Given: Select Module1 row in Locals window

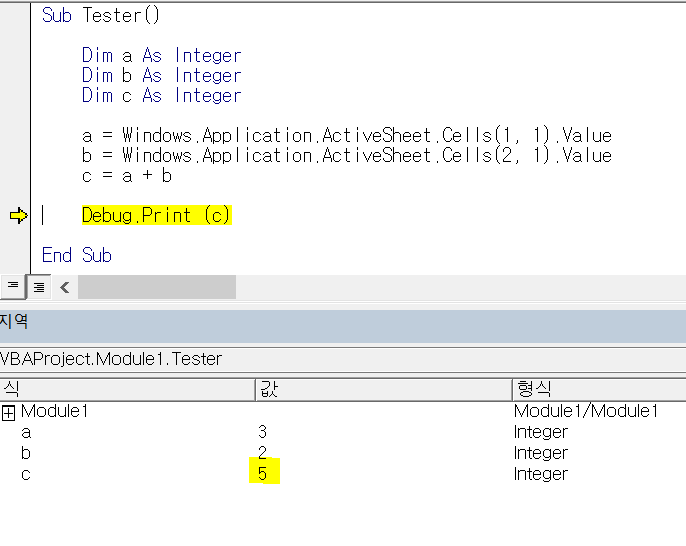Looking at the screenshot, I should pos(343,411).
